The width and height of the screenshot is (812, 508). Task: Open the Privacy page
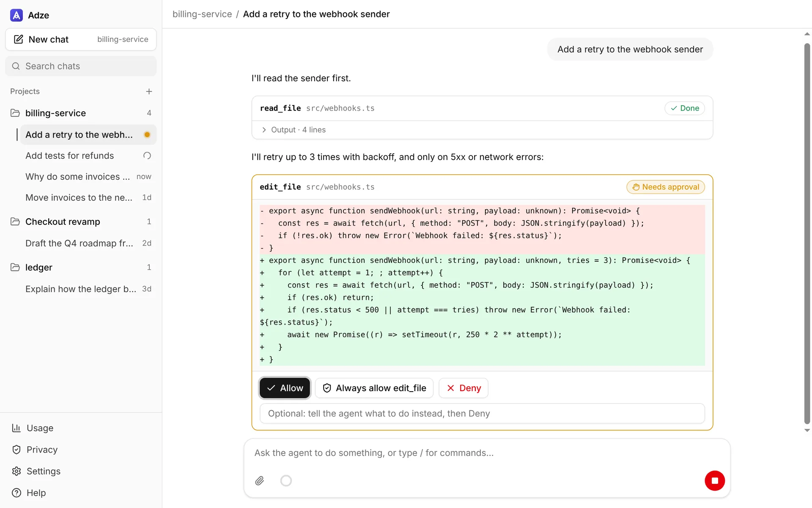coord(81,450)
